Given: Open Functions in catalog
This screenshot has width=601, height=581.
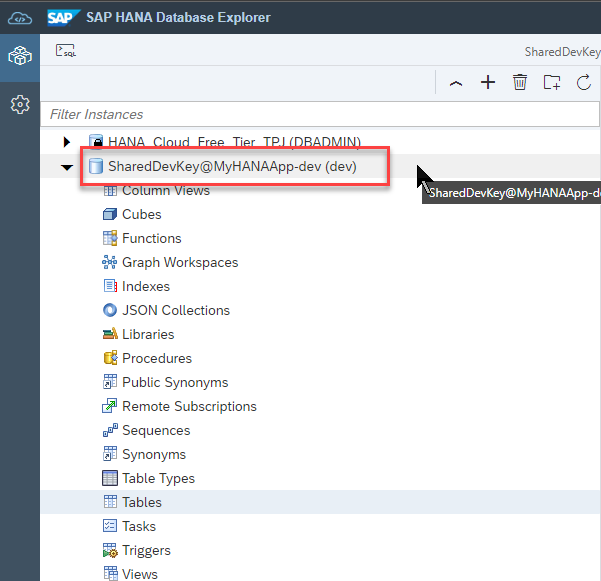Looking at the screenshot, I should click(x=151, y=238).
